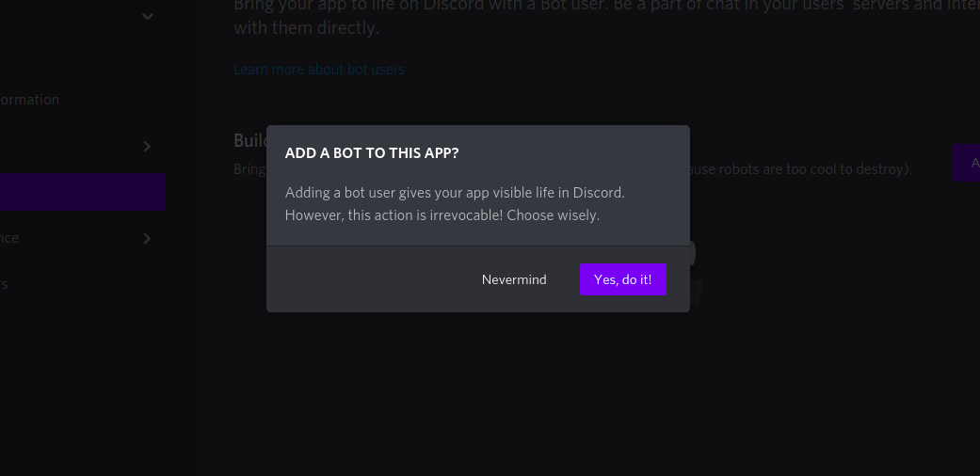Click the "Adding a bot user" dialog sentence

(x=455, y=193)
